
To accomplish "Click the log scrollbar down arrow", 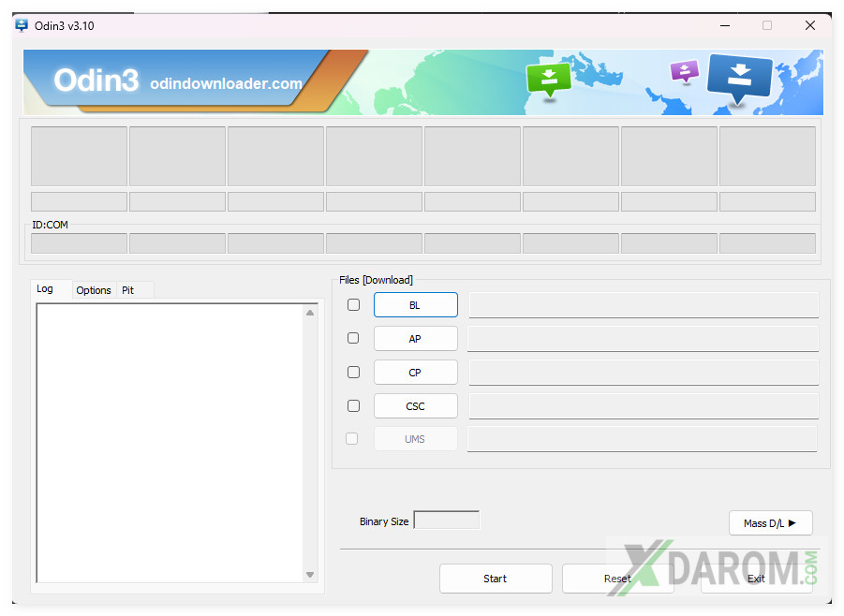I will click(311, 574).
